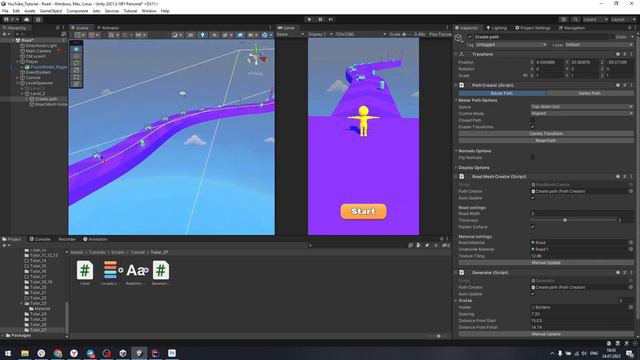Open the account icon in the toolbar
Viewport: 640px width, 360px height.
pos(7,19)
